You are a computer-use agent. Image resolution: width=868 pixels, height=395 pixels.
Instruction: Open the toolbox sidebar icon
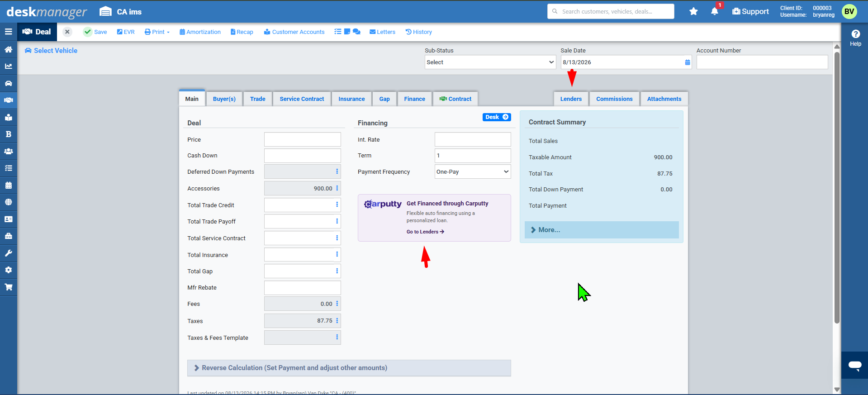pos(8,236)
